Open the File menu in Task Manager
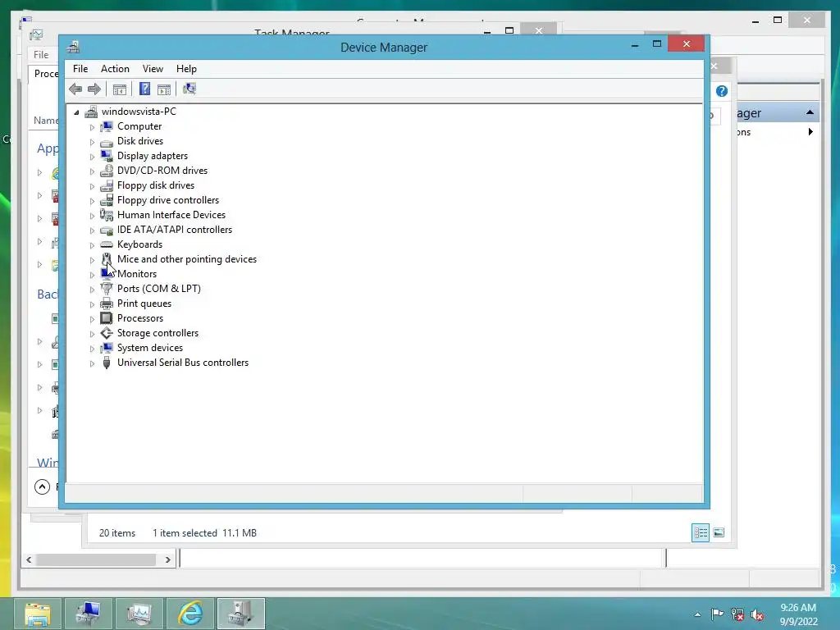Viewport: 840px width, 630px height. [x=41, y=55]
